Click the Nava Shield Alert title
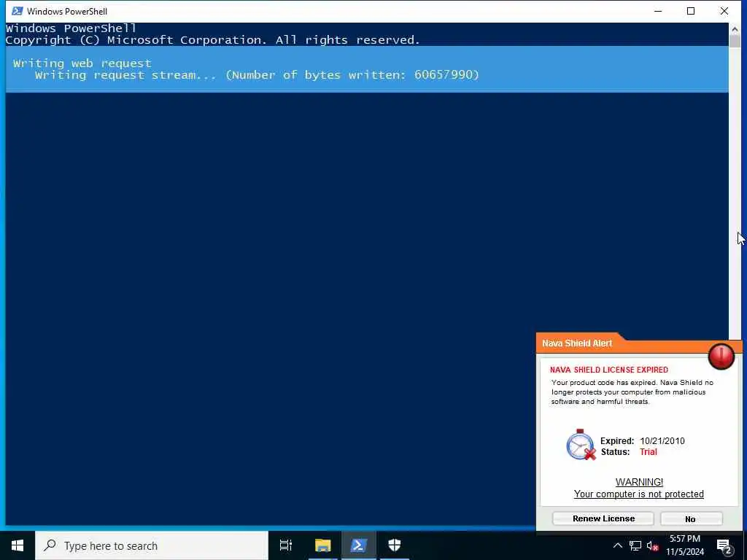 [577, 343]
